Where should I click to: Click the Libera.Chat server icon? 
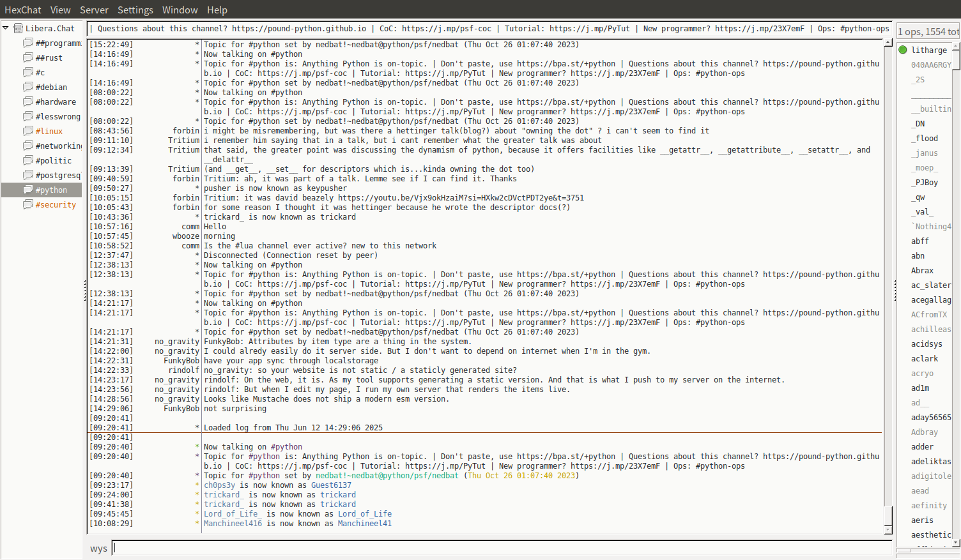(x=18, y=28)
